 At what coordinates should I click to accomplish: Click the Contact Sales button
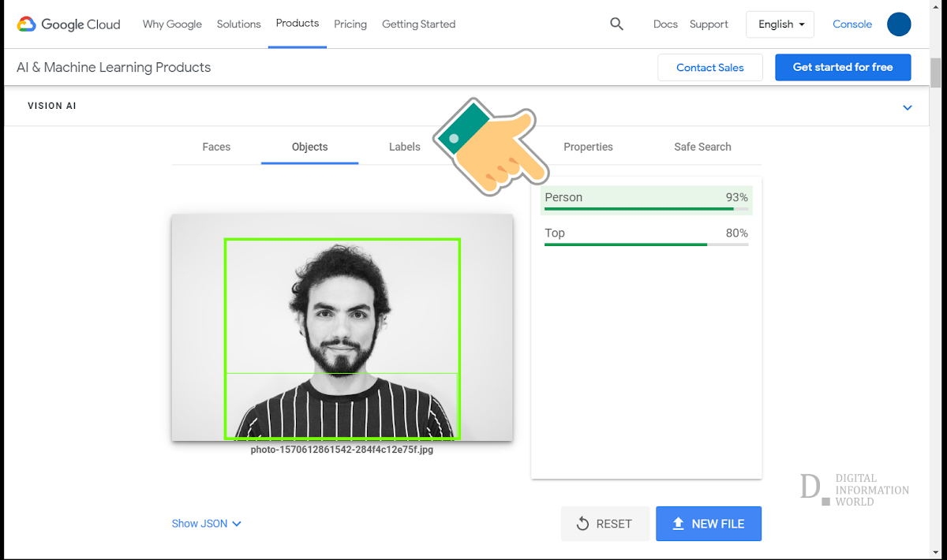(x=710, y=68)
